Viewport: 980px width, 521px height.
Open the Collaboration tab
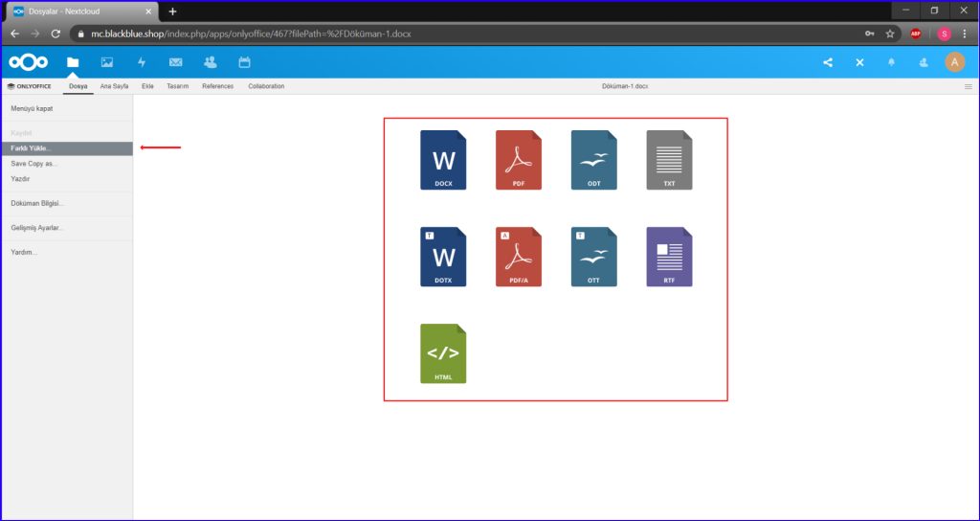pos(266,86)
